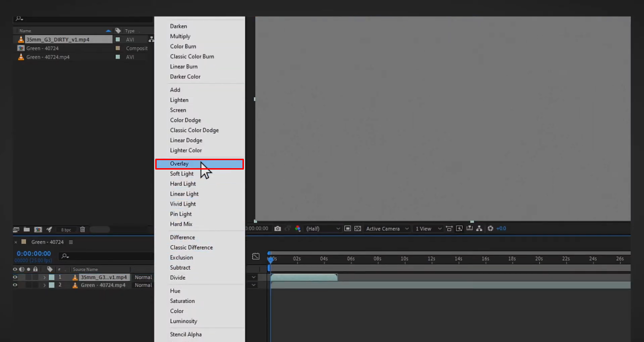Open the timeline icon next to Fast Previews
The height and width of the screenshot is (342, 644).
coord(469,229)
